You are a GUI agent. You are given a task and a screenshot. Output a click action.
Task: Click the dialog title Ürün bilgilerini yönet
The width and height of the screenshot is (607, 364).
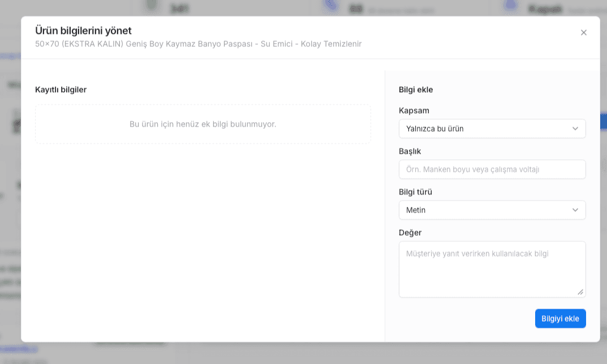(x=83, y=31)
